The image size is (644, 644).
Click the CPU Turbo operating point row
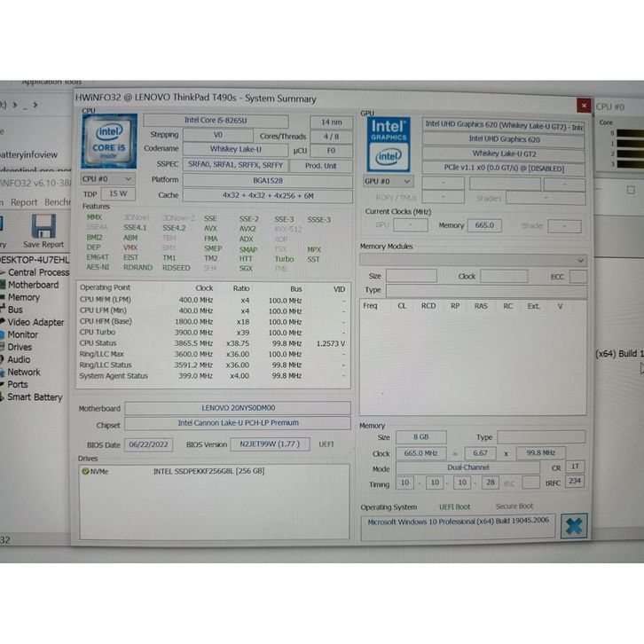click(213, 333)
